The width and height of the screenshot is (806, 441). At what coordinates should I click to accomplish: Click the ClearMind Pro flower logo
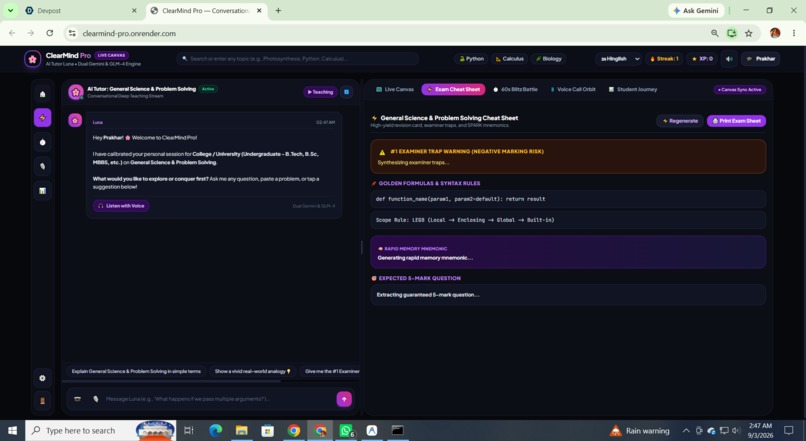point(32,59)
